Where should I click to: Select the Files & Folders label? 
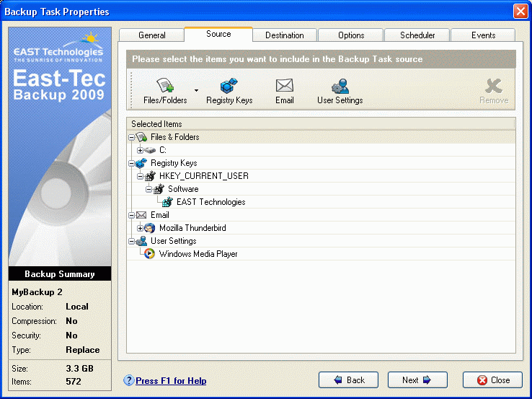coord(174,137)
